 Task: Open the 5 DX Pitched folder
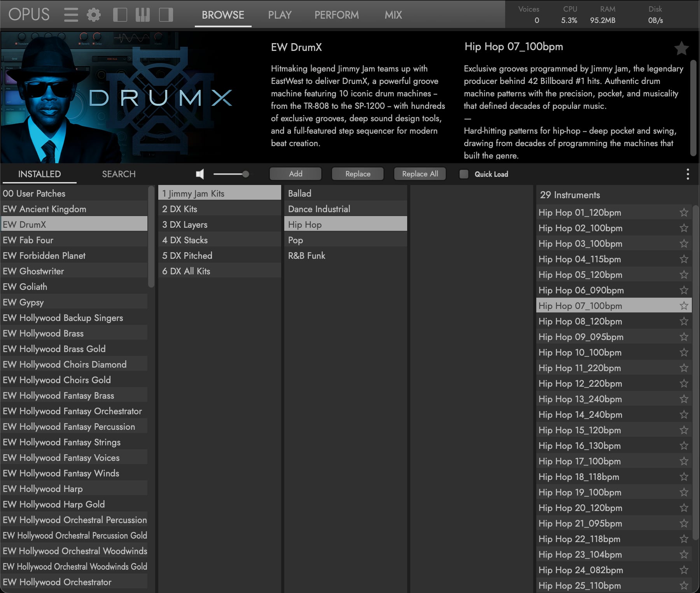(x=219, y=256)
